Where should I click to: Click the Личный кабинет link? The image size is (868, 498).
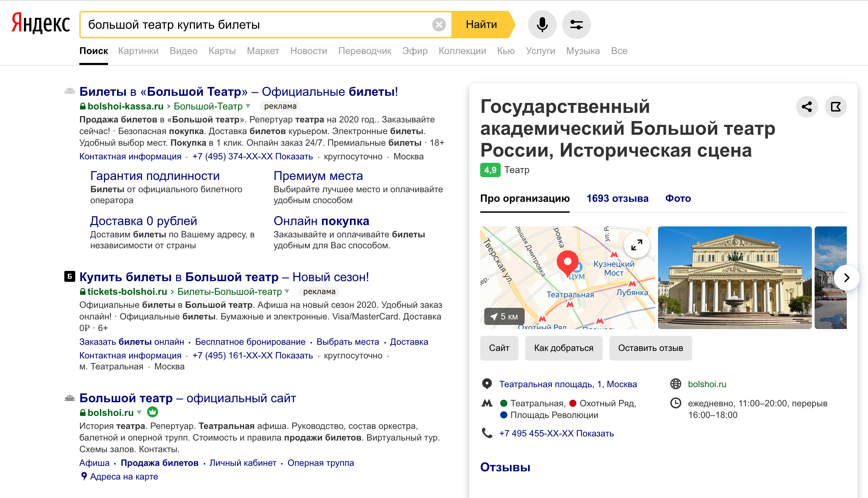243,463
